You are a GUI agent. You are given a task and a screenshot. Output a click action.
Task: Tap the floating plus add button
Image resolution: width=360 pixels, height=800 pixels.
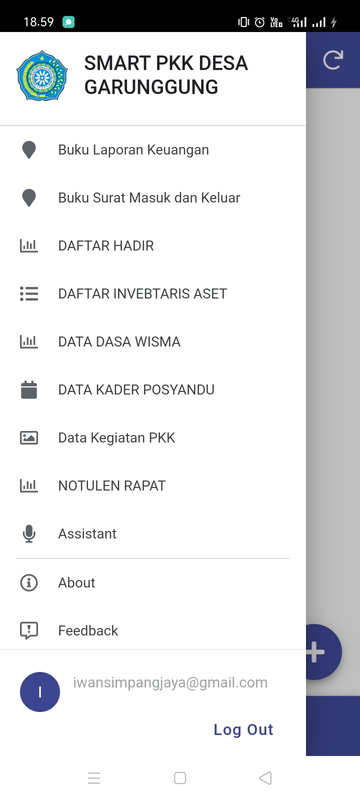tap(320, 652)
